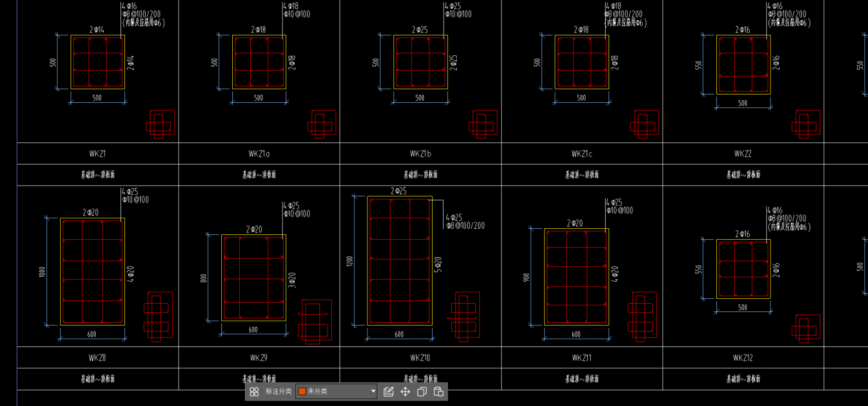Click the 5Φ20 side rebar label of WKZ10
The image size is (868, 406).
pos(438,264)
